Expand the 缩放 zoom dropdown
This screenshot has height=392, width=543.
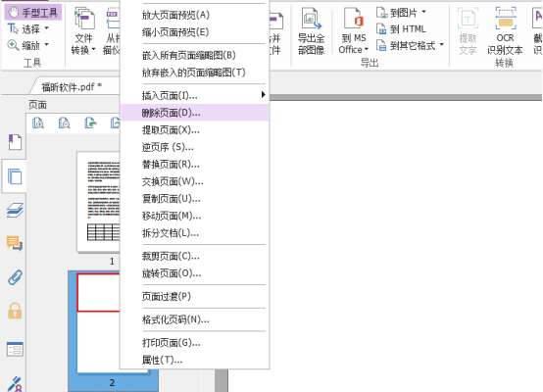[47, 45]
